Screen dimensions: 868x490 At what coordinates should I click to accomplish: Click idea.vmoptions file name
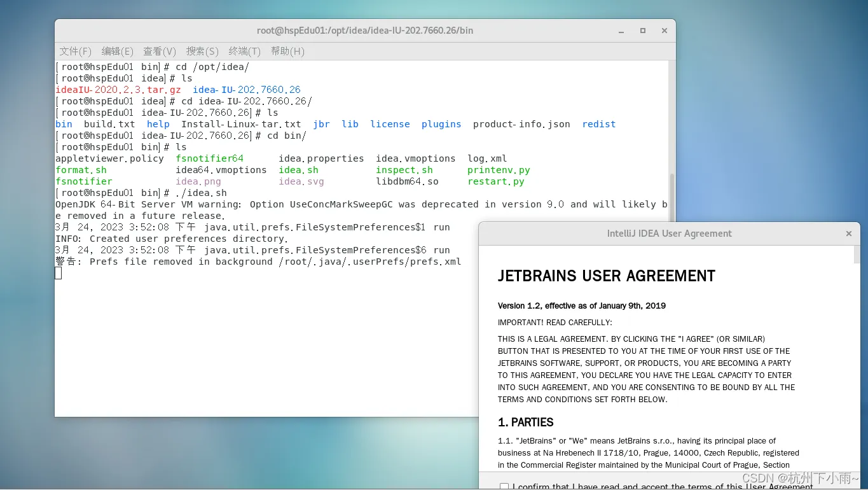pyautogui.click(x=416, y=158)
